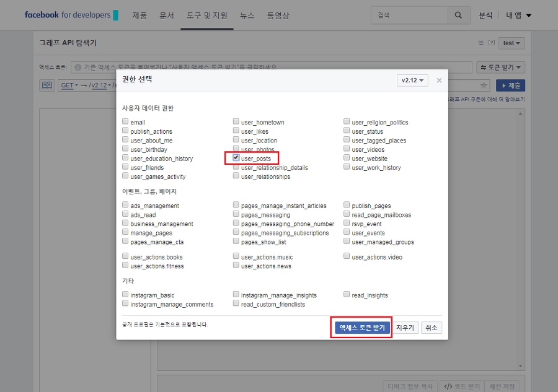
Task: Click the 취소 button
Action: tap(432, 328)
